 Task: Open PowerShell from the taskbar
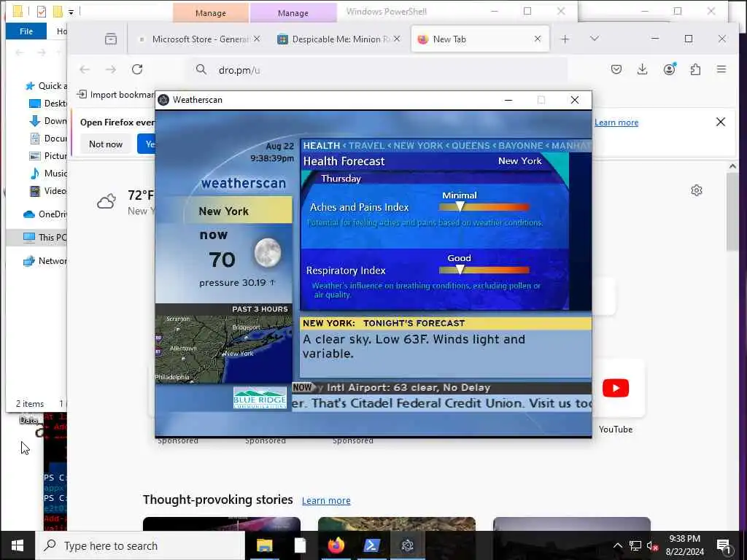(371, 545)
